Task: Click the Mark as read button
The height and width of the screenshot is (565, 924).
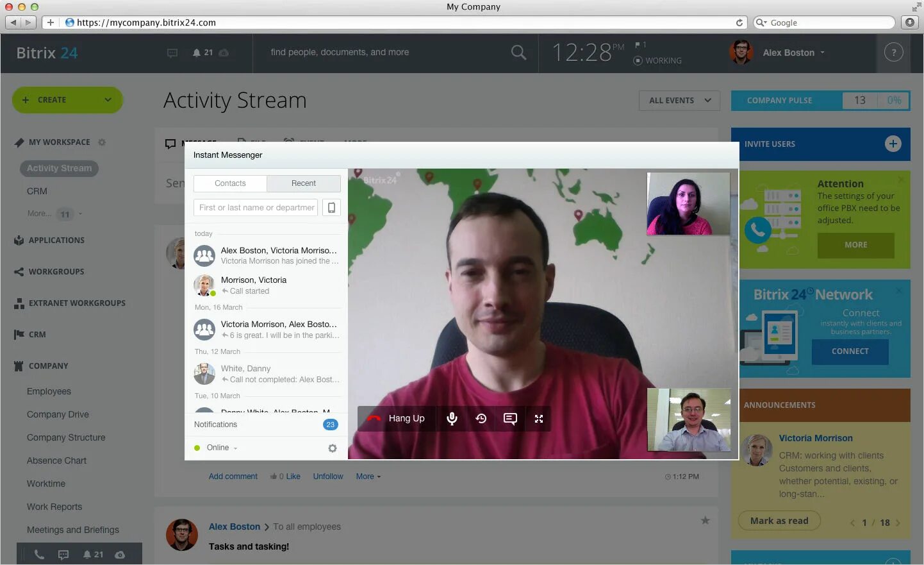Action: click(x=779, y=521)
